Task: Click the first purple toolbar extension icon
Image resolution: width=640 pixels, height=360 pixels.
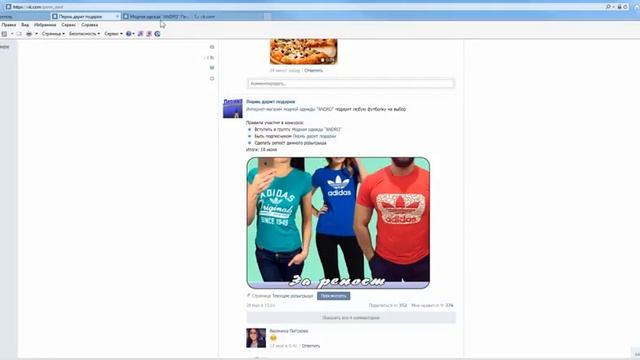Action: click(x=140, y=34)
